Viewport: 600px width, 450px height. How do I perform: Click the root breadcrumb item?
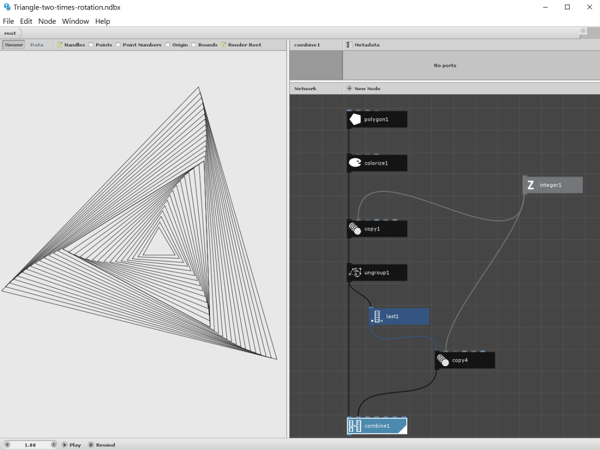pos(10,33)
